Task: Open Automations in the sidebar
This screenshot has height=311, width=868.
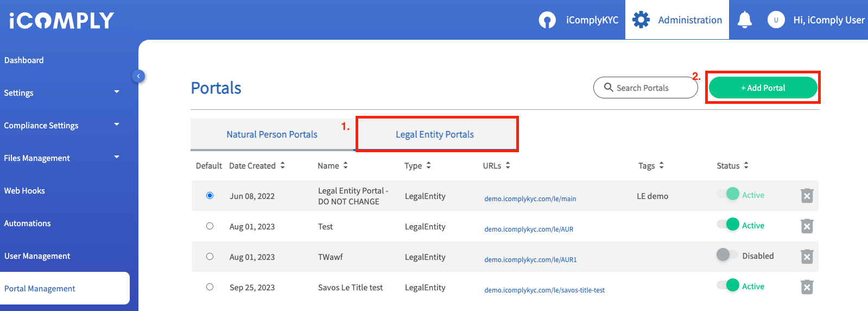Action: click(27, 223)
